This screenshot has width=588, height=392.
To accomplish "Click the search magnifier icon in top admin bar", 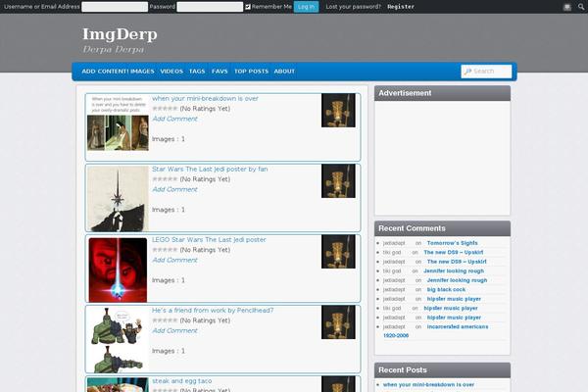I will (x=581, y=7).
